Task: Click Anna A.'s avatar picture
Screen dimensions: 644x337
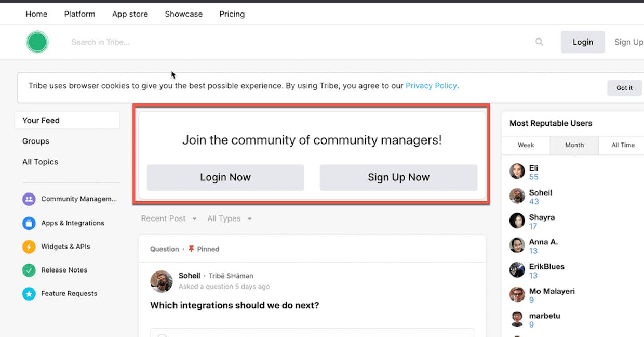Action: (x=517, y=245)
